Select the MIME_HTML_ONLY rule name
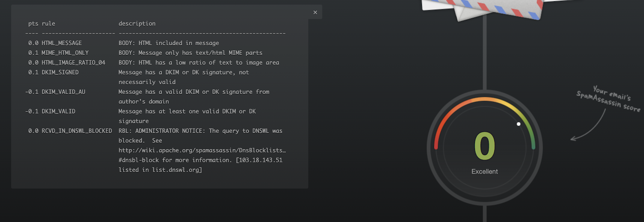 (65, 53)
